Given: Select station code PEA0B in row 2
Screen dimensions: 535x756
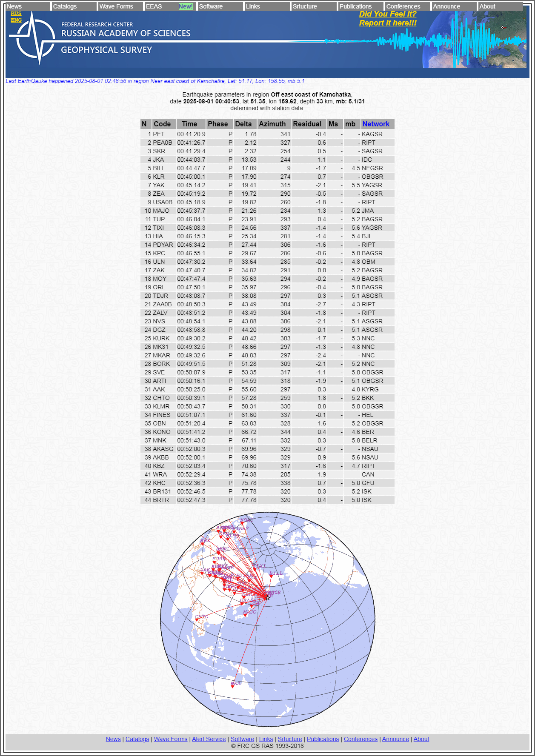Looking at the screenshot, I should pyautogui.click(x=163, y=143).
